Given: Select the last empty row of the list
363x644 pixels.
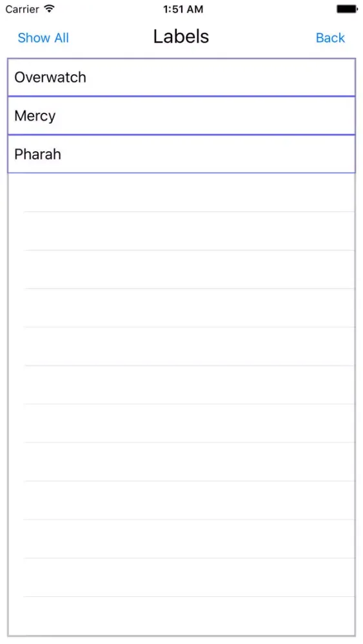Looking at the screenshot, I should click(181, 616).
